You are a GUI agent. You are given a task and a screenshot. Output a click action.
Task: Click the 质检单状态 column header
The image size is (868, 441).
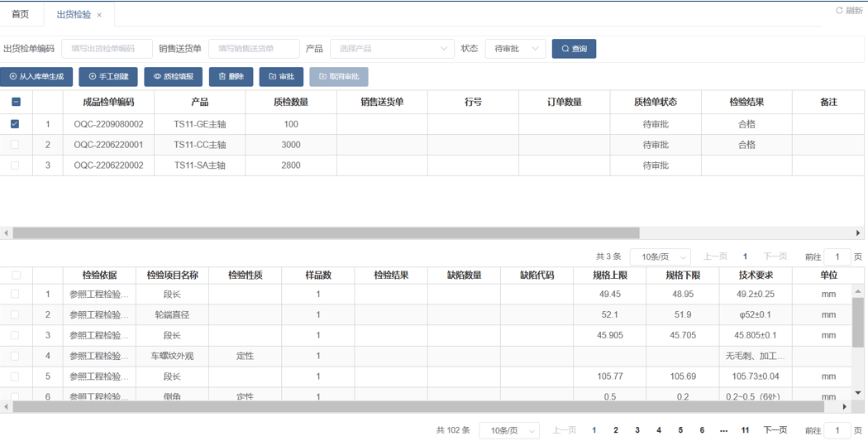pos(656,102)
